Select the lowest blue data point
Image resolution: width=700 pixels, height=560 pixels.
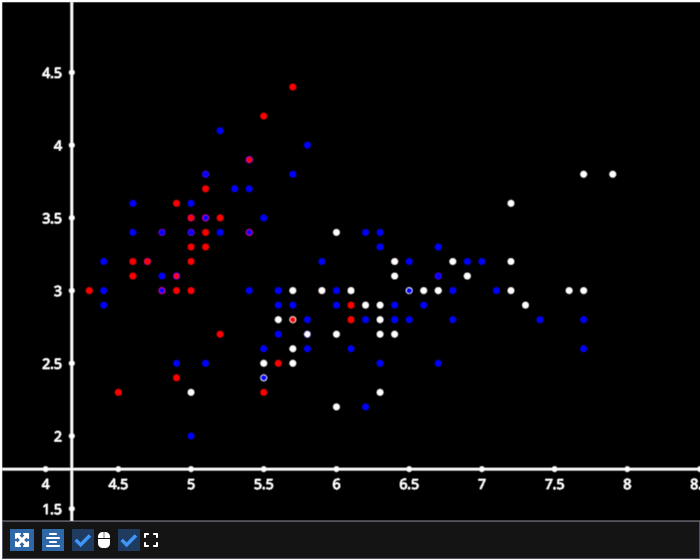pyautogui.click(x=191, y=436)
